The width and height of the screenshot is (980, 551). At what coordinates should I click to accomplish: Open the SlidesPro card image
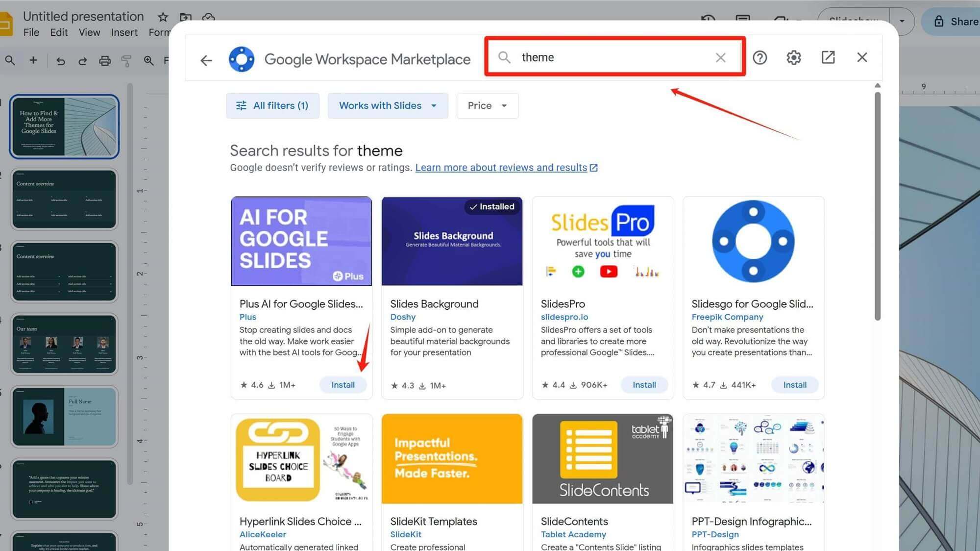coord(603,241)
